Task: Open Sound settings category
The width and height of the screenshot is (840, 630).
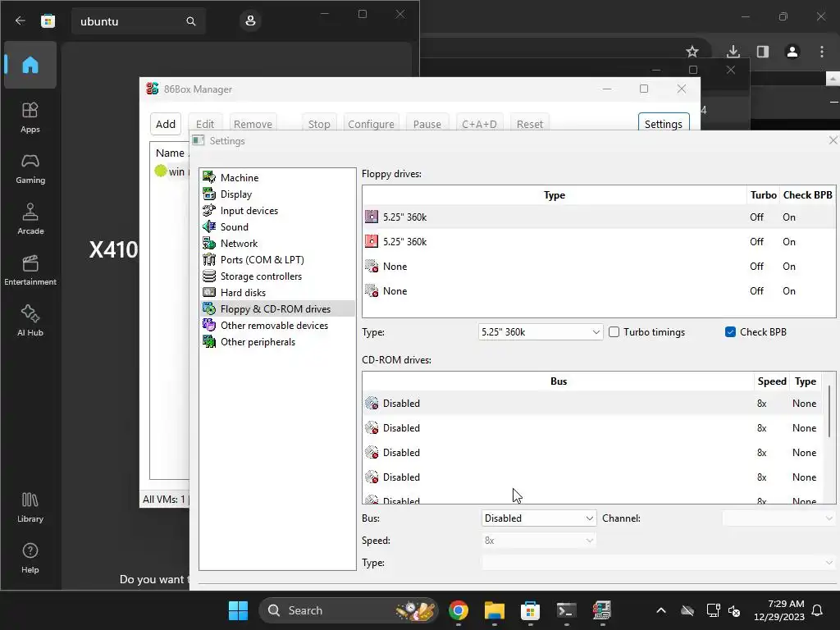Action: 277,226
